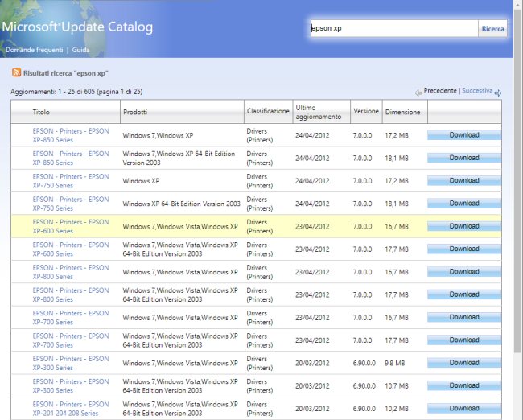
Task: Open the Guida help link
Action: [80, 50]
